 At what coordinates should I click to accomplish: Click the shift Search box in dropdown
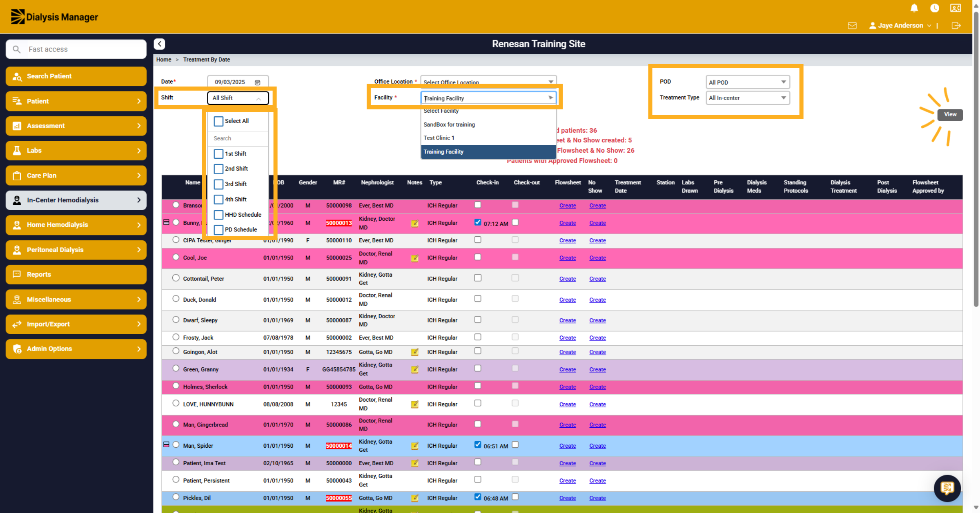click(x=238, y=138)
